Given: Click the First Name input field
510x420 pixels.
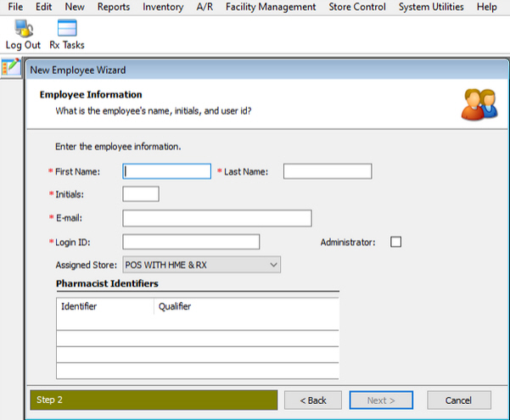Looking at the screenshot, I should coord(167,171).
